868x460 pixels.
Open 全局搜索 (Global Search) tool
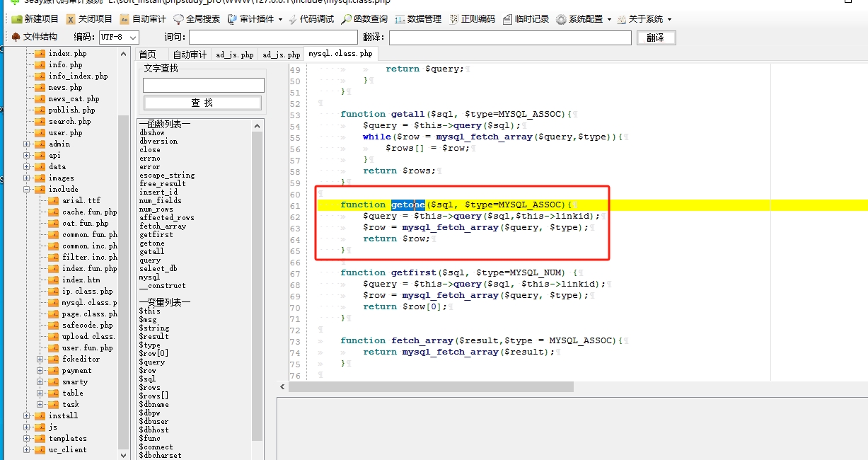click(x=197, y=19)
